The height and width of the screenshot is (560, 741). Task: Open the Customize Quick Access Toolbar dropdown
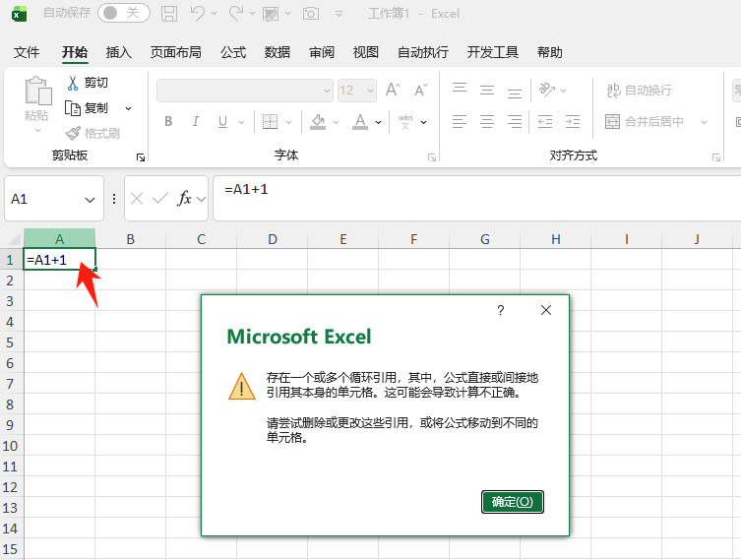click(x=339, y=14)
